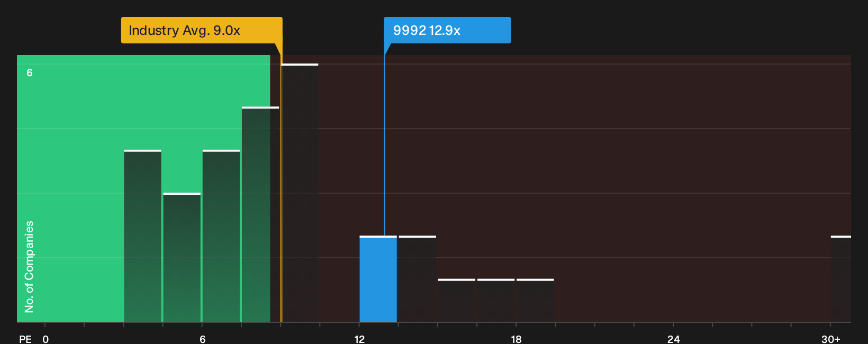Click the Industry Avg. 9.0x label
868x344 pixels.
click(202, 30)
